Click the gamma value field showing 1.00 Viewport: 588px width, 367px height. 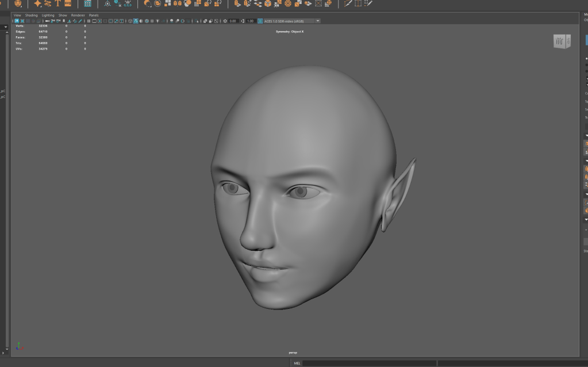click(x=251, y=21)
